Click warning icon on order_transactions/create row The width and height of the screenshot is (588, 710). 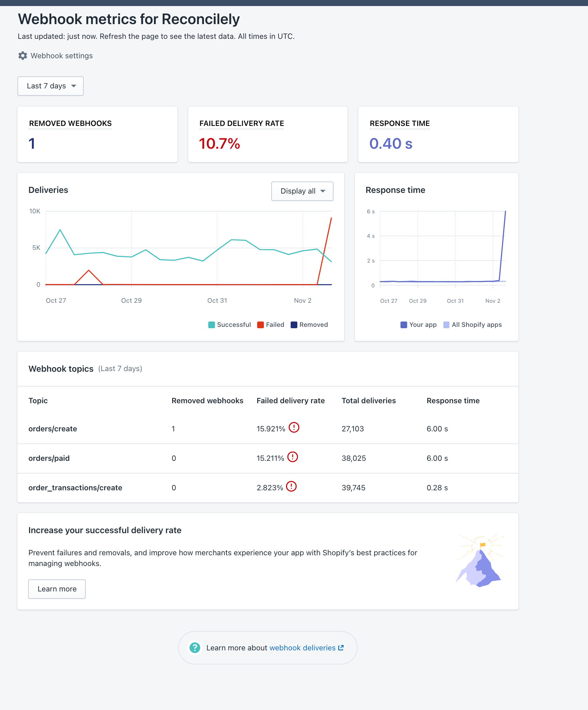[291, 487]
